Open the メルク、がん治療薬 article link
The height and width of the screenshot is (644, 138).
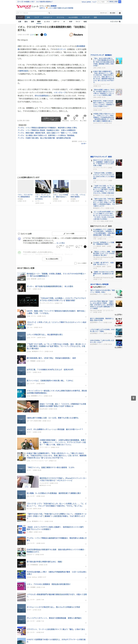pyautogui.click(x=55, y=429)
